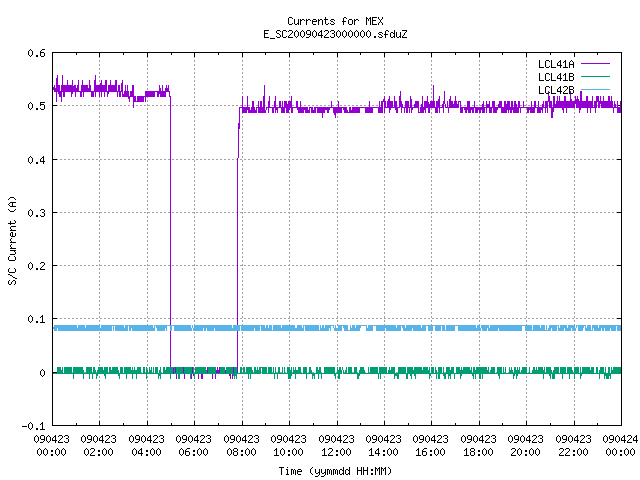The height and width of the screenshot is (480, 640).
Task: Click the y-axis tick value 0.6
Action: 36,53
